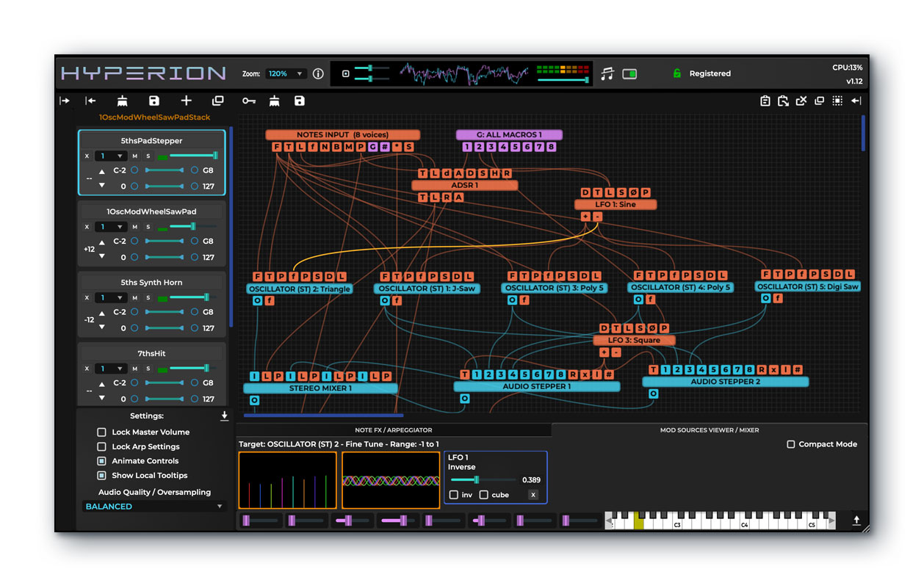Solo the 5thsPadStepper layer with S

tap(148, 156)
